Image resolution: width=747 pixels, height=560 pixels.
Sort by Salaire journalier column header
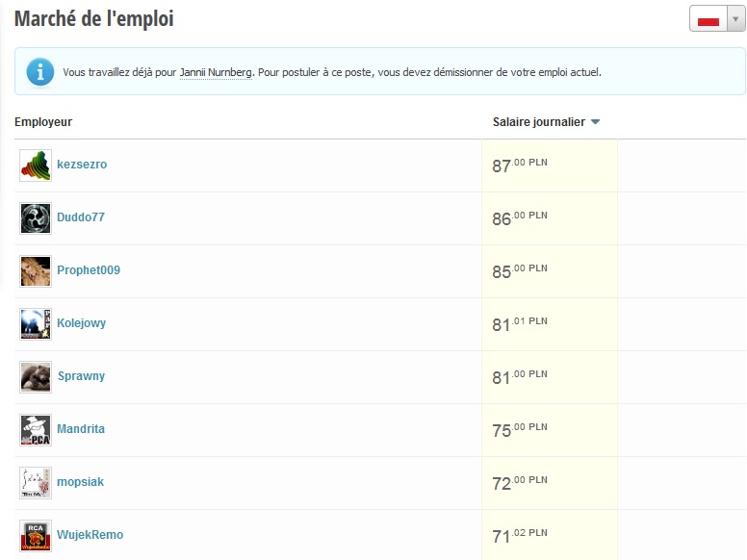pos(538,122)
